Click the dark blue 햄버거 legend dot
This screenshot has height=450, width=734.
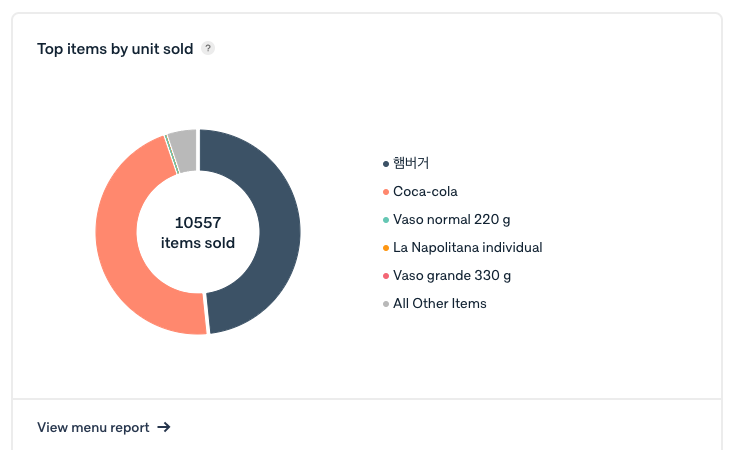coord(386,164)
